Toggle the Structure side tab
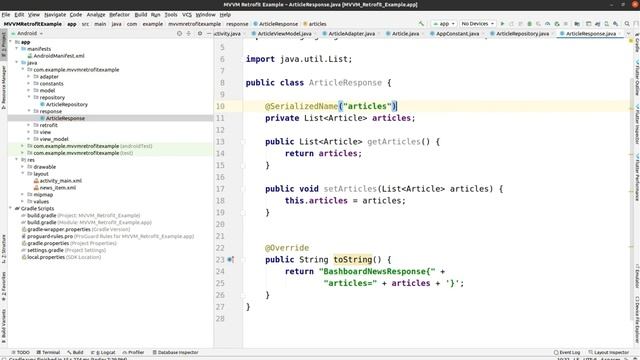 coord(4,249)
